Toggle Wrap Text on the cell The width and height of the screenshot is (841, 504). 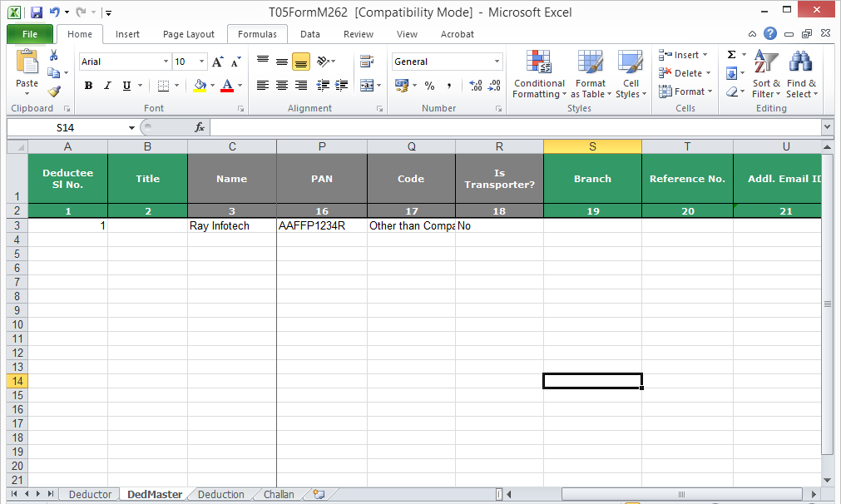[x=366, y=61]
